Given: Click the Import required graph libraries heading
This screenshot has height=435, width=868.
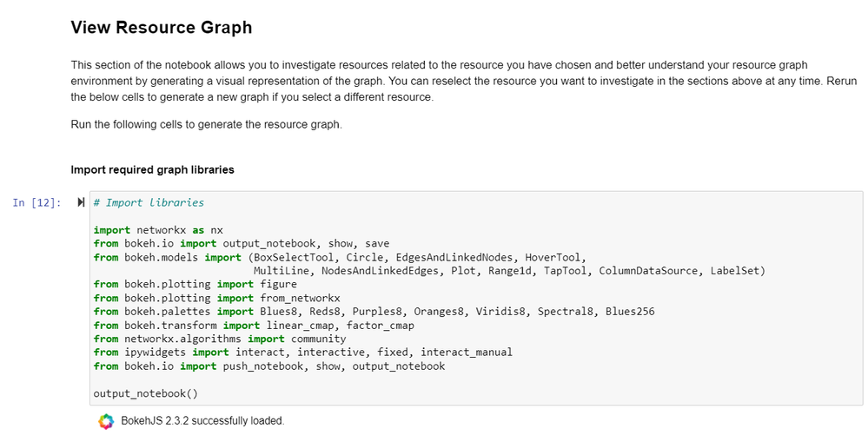Looking at the screenshot, I should [152, 170].
